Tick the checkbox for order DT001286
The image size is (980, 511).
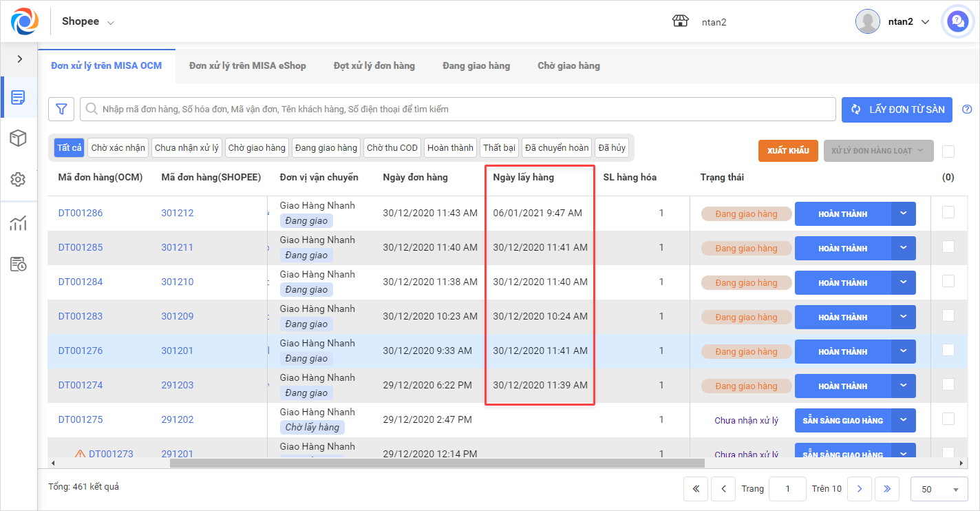click(x=948, y=212)
